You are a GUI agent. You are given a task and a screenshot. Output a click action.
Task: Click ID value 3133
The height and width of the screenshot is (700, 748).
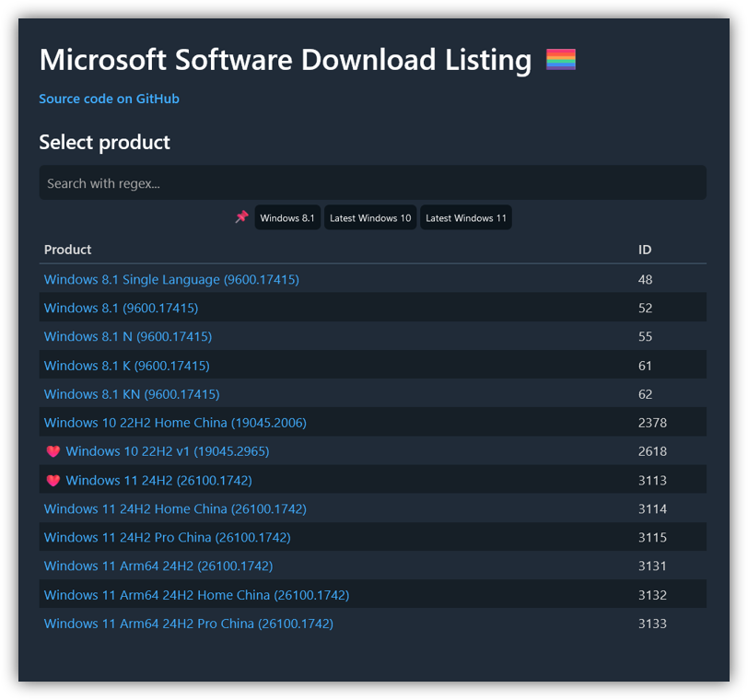coord(652,624)
